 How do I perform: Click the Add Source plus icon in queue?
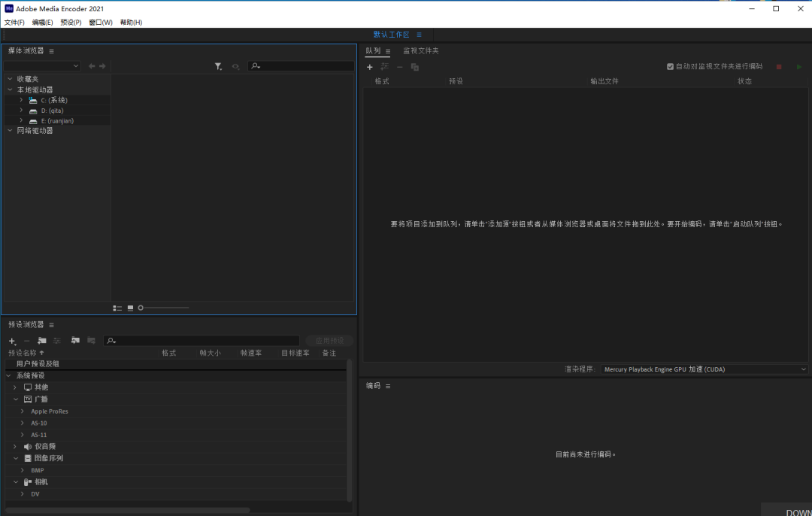click(370, 67)
